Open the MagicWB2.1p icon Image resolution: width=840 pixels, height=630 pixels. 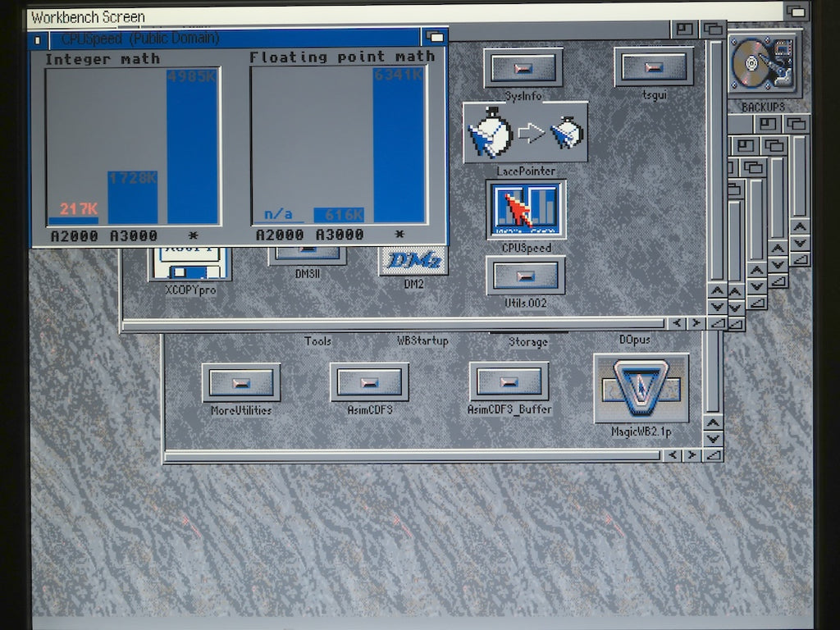click(641, 388)
